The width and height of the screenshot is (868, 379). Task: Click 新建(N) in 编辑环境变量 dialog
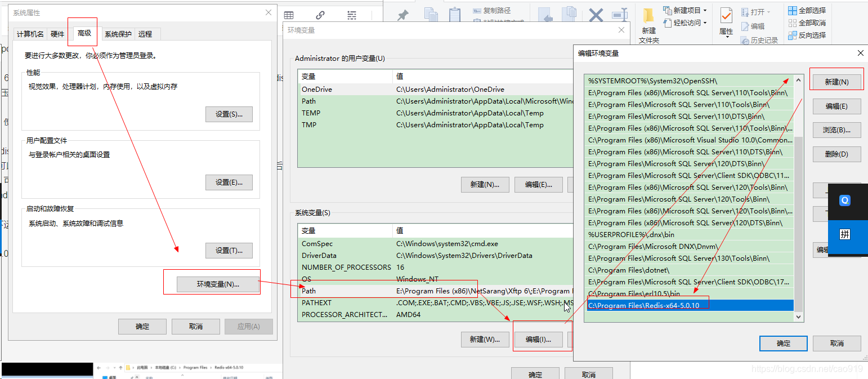[x=837, y=82]
